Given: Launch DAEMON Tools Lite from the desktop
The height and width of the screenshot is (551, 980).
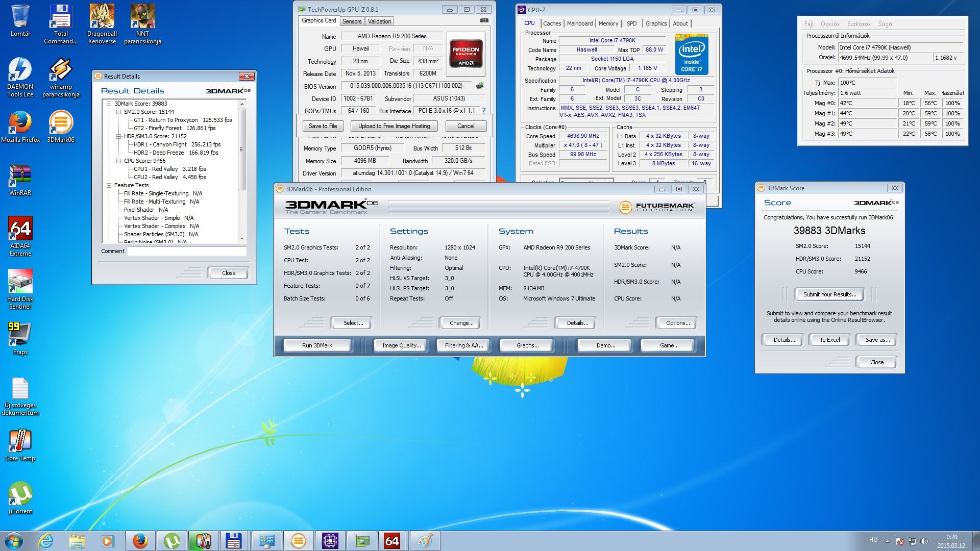Looking at the screenshot, I should point(20,77).
